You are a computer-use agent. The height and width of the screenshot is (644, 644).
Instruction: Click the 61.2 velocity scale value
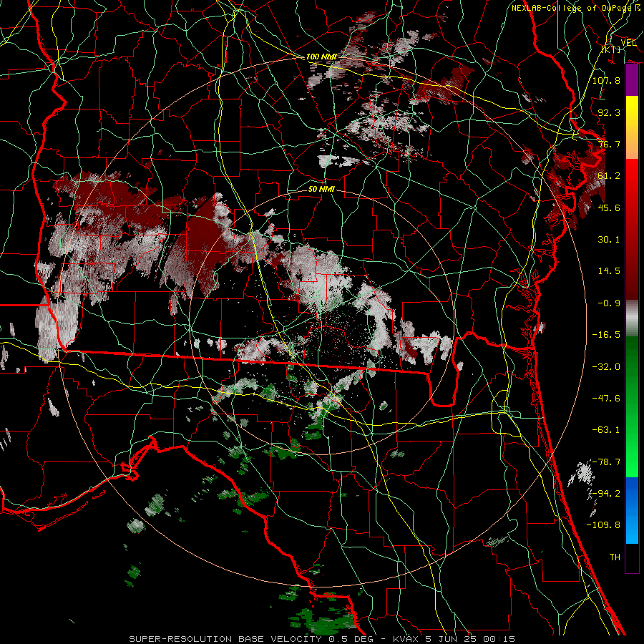609,176
